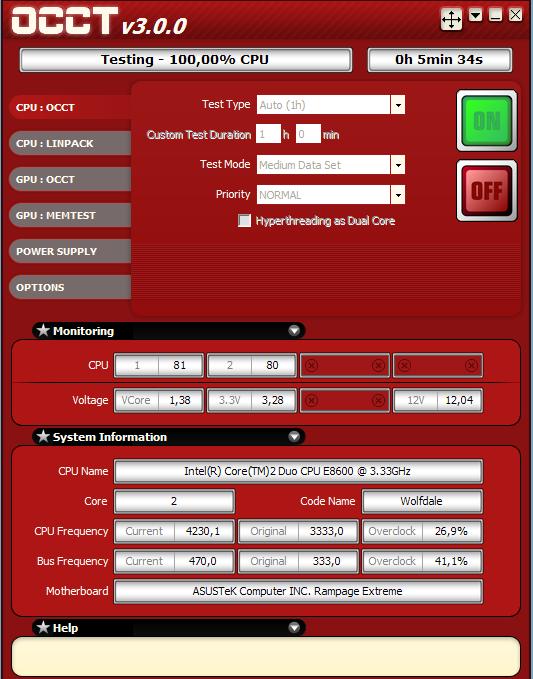Close the OCCT window
533x679 pixels.
(x=515, y=15)
